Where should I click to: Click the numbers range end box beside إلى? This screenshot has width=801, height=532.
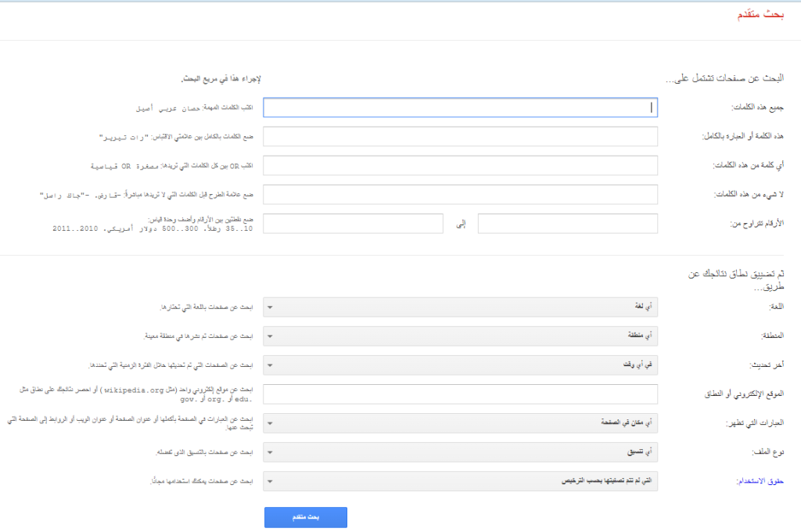click(352, 223)
